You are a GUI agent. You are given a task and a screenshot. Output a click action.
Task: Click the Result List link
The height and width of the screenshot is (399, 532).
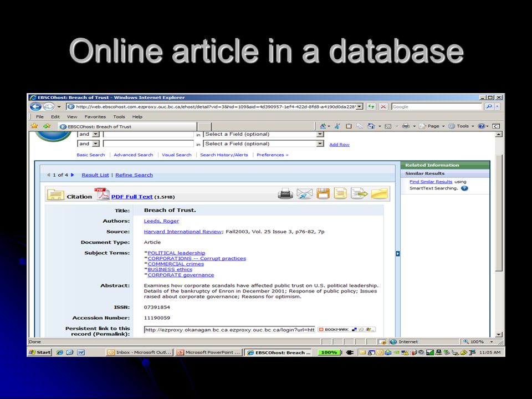pyautogui.click(x=95, y=175)
